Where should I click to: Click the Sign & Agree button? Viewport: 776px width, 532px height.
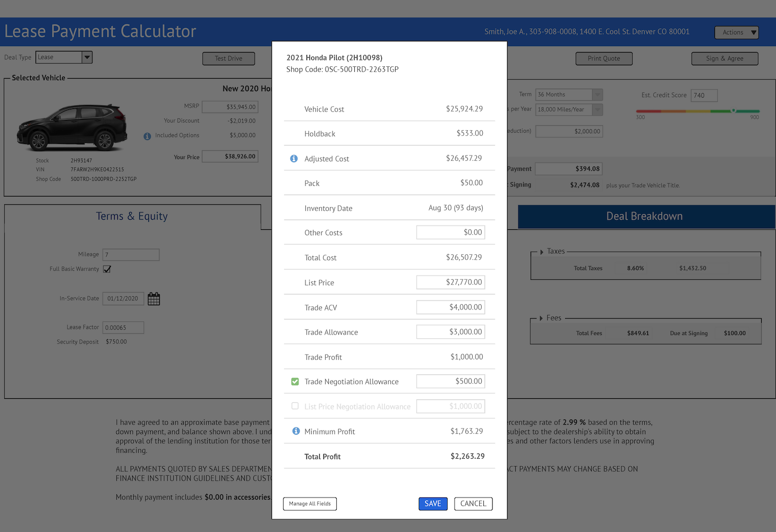pos(724,58)
